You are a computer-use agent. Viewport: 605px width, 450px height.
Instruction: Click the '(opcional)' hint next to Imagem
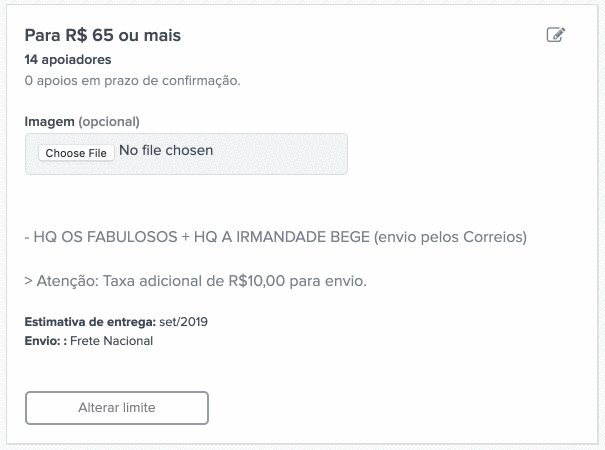coord(109,122)
